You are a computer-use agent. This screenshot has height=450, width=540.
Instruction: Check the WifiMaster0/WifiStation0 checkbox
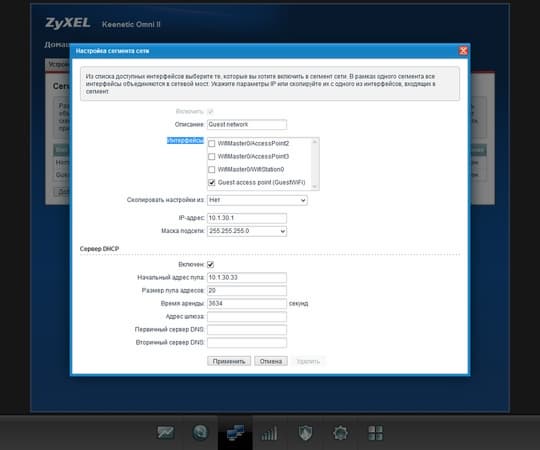pos(212,169)
